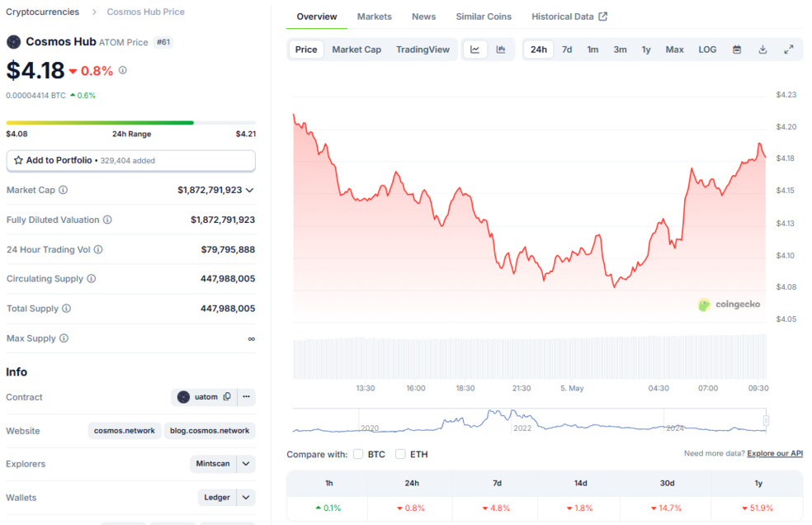Open the Markets tab

click(375, 17)
